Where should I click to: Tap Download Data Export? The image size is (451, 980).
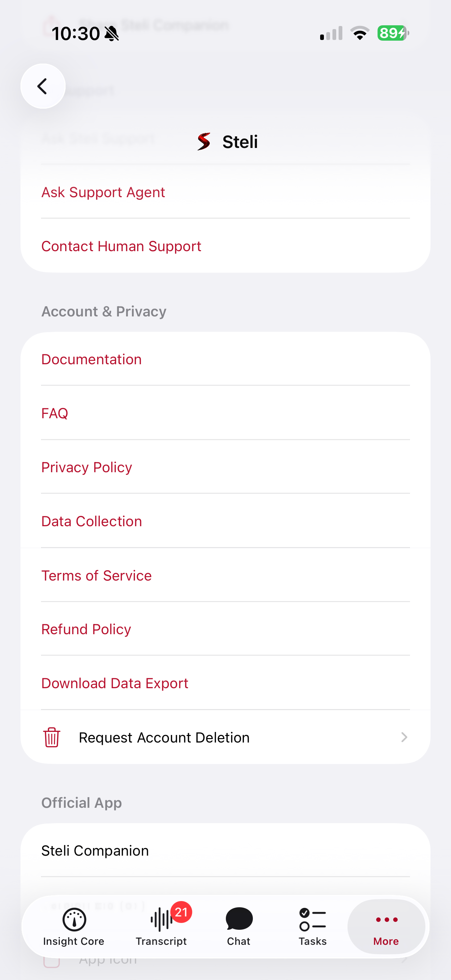pos(115,683)
